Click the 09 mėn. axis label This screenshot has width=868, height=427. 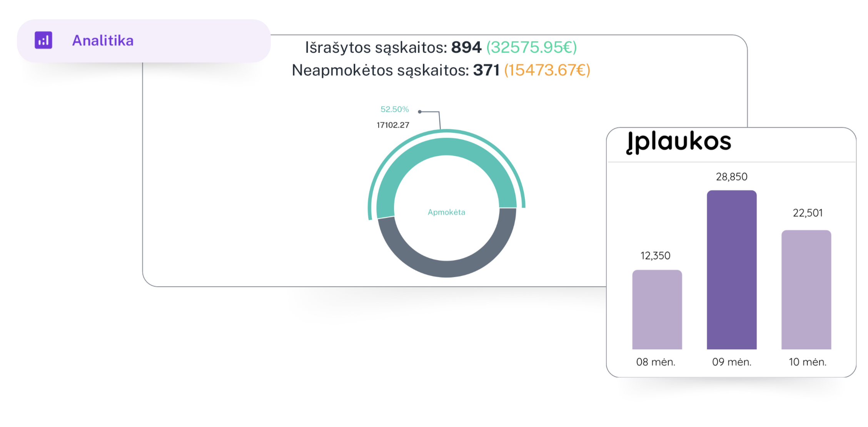(731, 362)
